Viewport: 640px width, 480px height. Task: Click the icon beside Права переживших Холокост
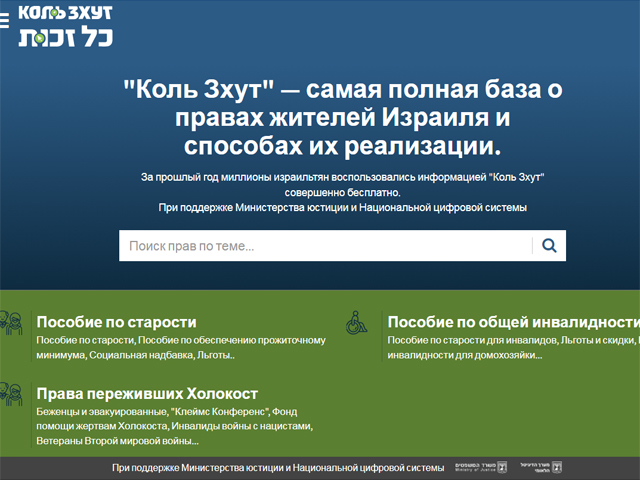(11, 394)
